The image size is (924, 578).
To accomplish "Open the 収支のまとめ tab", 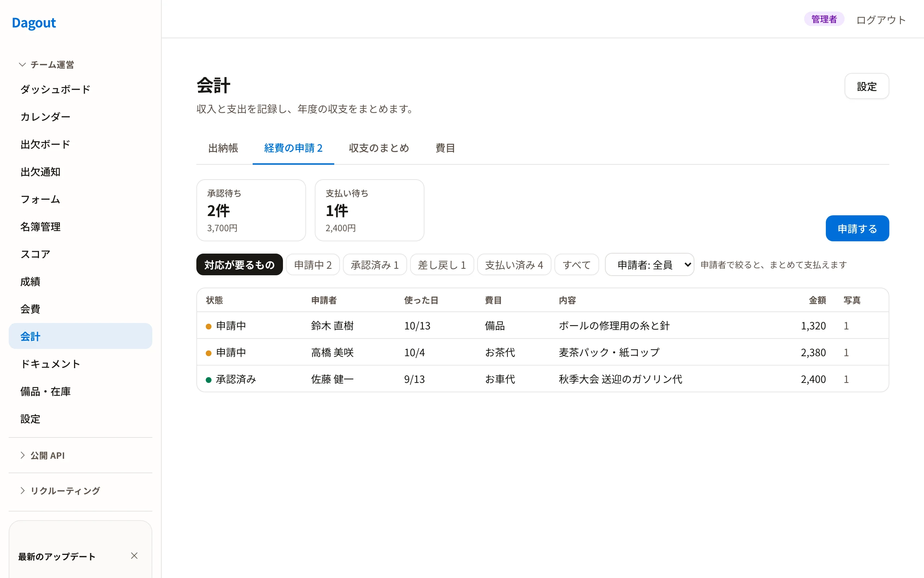I will pyautogui.click(x=379, y=148).
